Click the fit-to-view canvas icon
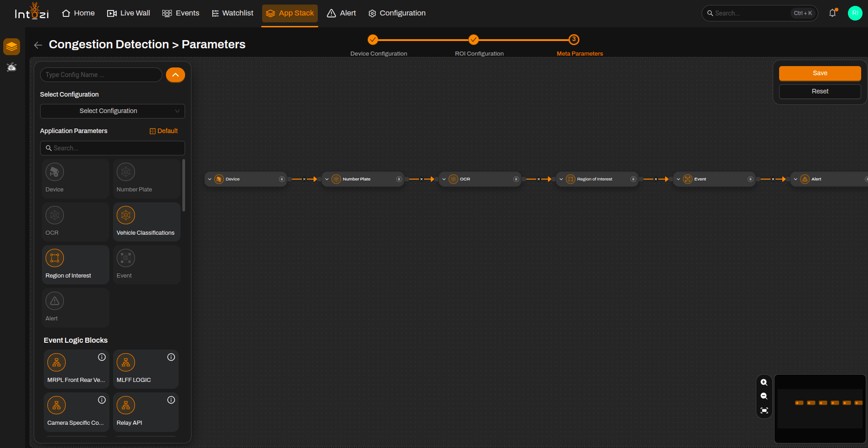This screenshot has width=868, height=448. [x=764, y=410]
